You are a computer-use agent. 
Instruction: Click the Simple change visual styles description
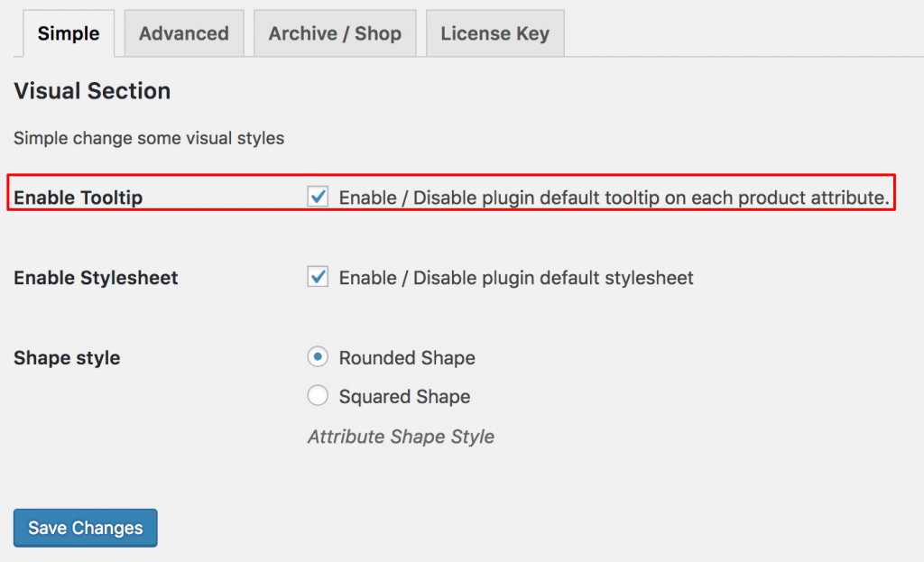click(148, 138)
